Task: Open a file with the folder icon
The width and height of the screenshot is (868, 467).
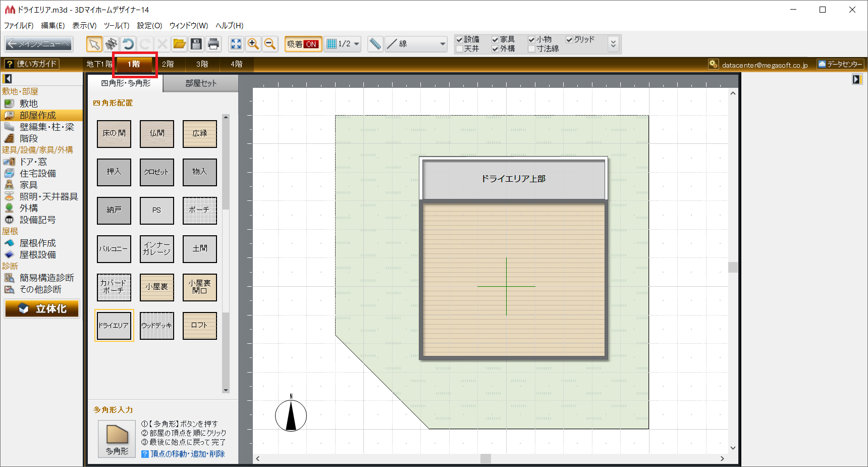Action: click(179, 44)
